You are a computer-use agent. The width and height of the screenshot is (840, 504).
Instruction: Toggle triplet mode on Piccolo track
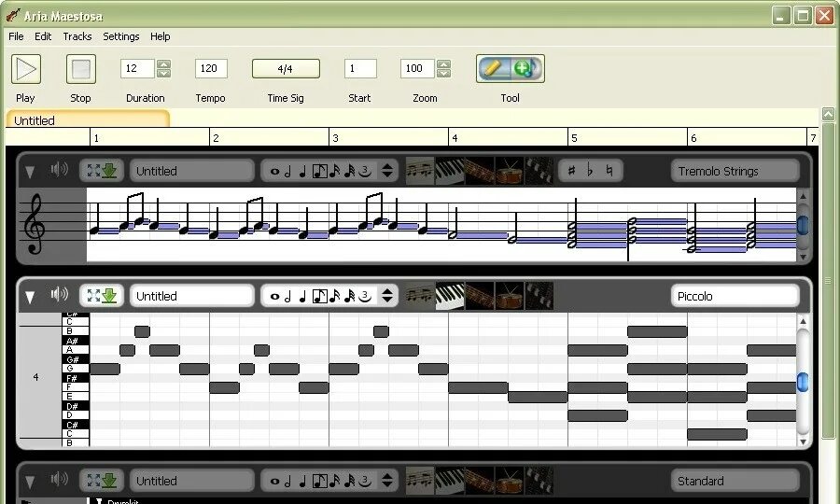(x=365, y=296)
